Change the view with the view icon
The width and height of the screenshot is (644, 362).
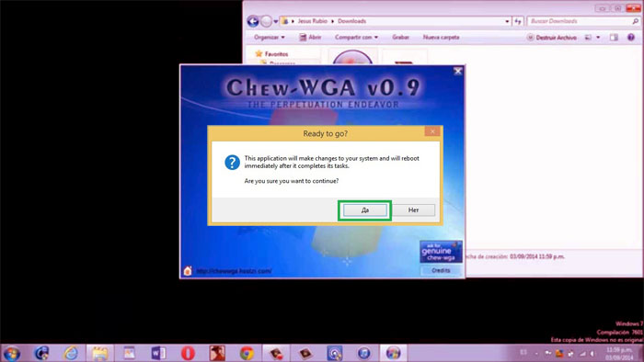click(588, 38)
